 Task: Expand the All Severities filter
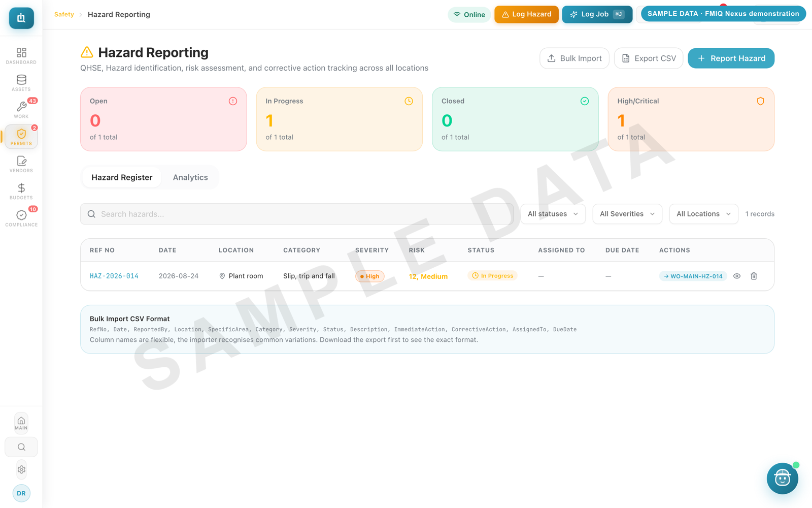tap(627, 214)
